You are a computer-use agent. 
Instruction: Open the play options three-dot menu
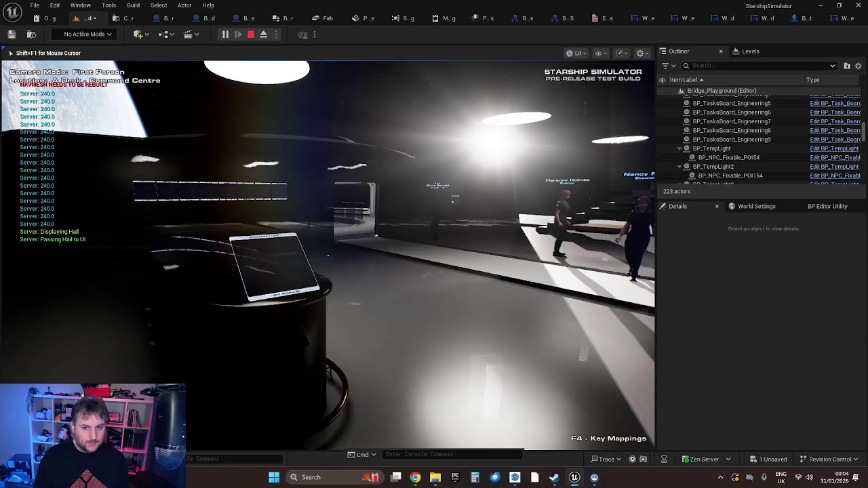tap(276, 35)
